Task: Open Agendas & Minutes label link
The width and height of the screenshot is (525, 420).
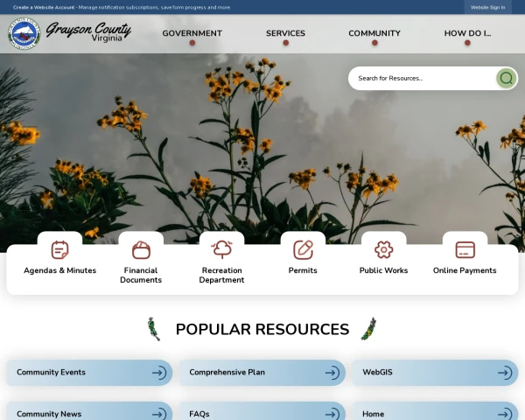Action: (x=59, y=270)
